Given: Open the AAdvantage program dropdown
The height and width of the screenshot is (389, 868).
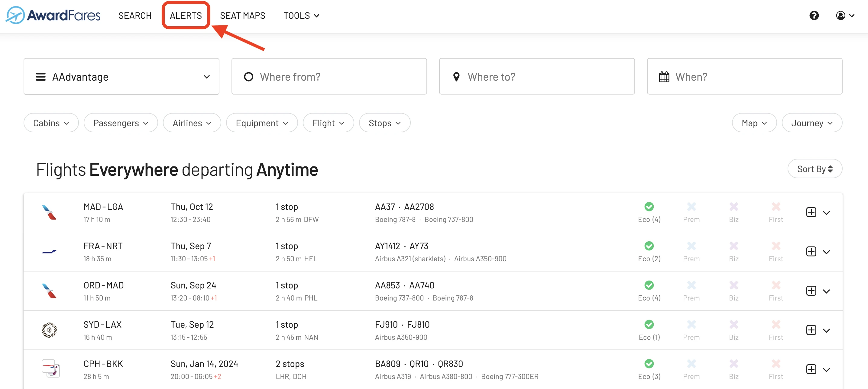Looking at the screenshot, I should (x=121, y=76).
